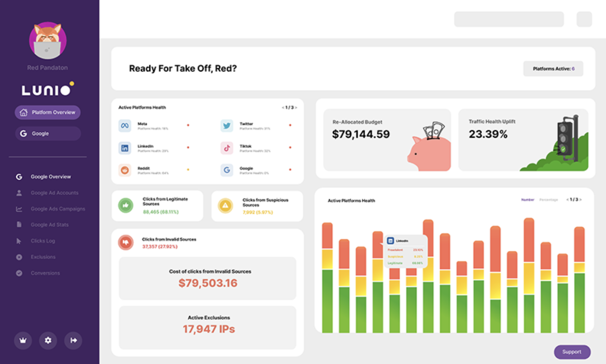The image size is (606, 364).
Task: Click the $79,503.16 invalid clicks cost
Action: click(208, 283)
